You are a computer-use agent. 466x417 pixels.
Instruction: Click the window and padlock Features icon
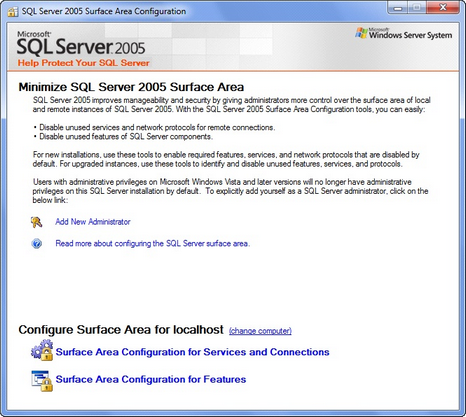tap(42, 380)
